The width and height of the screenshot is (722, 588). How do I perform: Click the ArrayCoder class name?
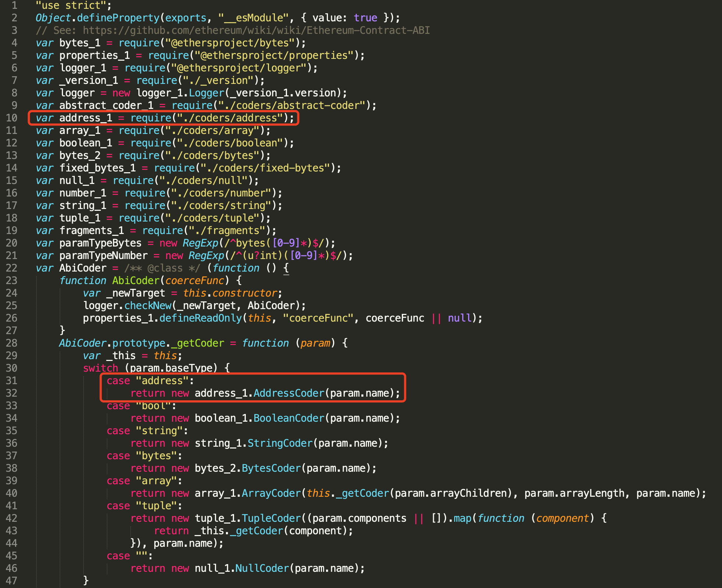point(271,493)
